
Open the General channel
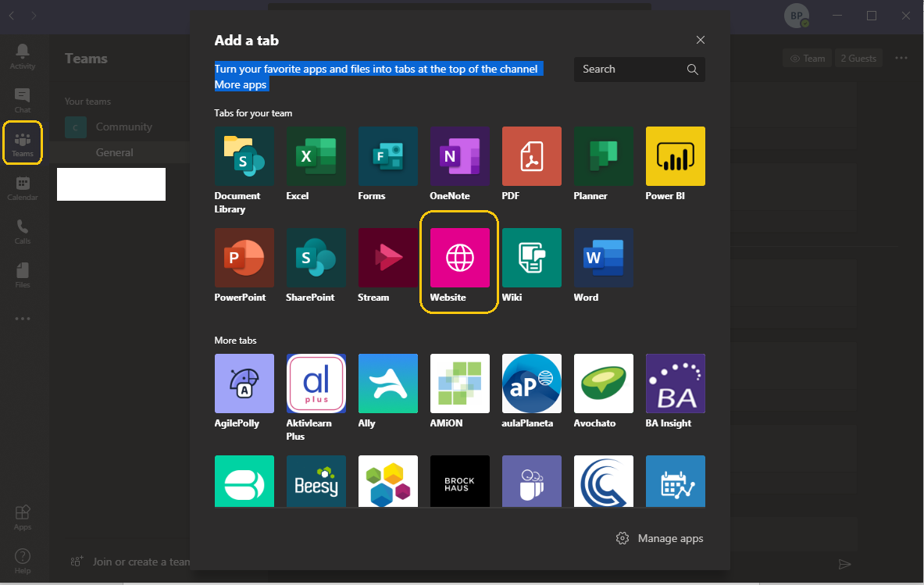click(120, 152)
